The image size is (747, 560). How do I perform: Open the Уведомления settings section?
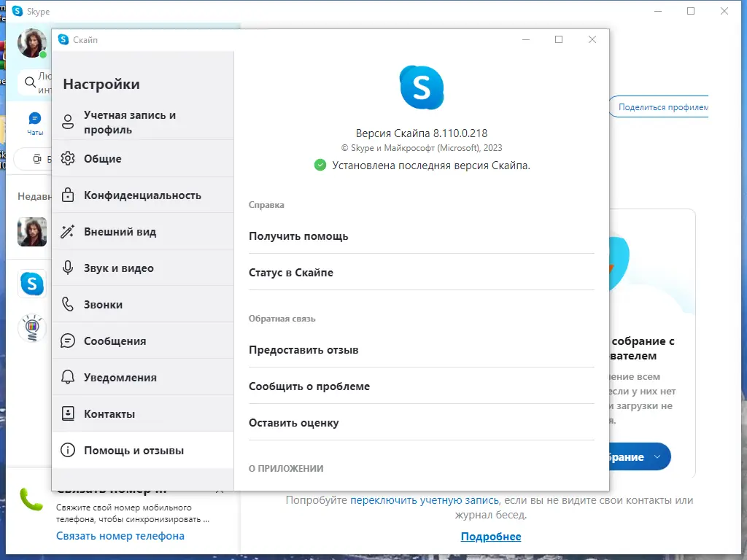click(x=142, y=377)
